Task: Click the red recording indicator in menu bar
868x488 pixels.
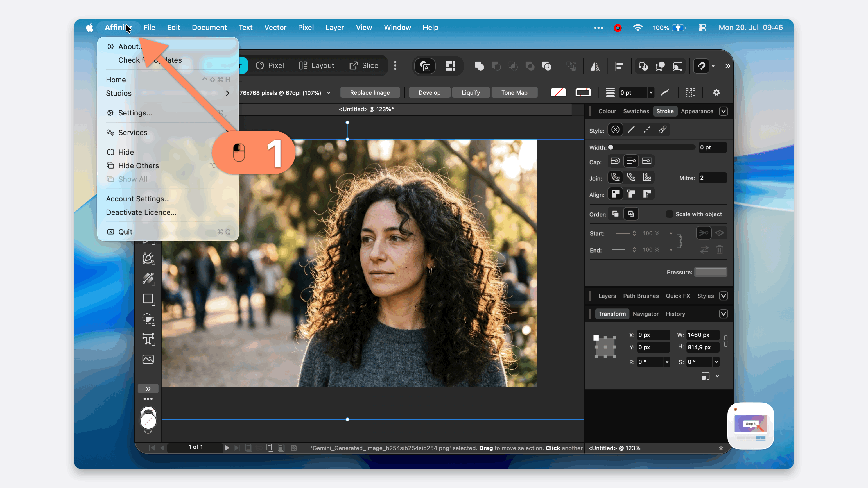Action: tap(617, 28)
